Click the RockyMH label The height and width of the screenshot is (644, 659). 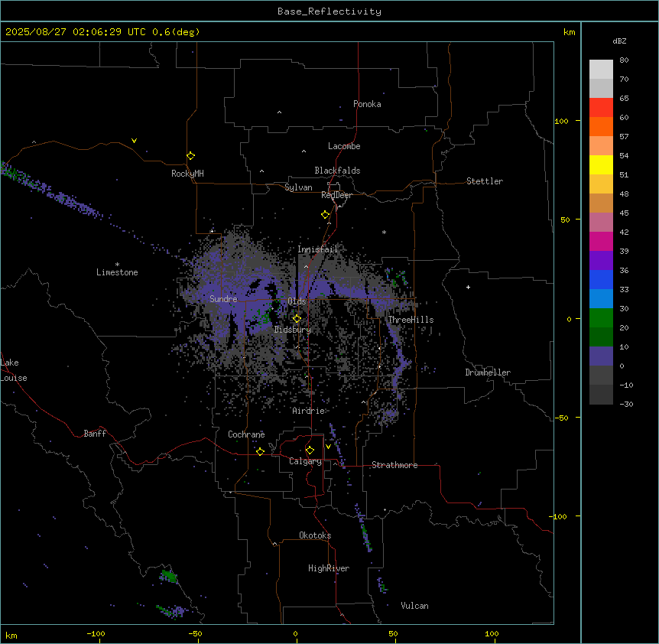tap(187, 174)
